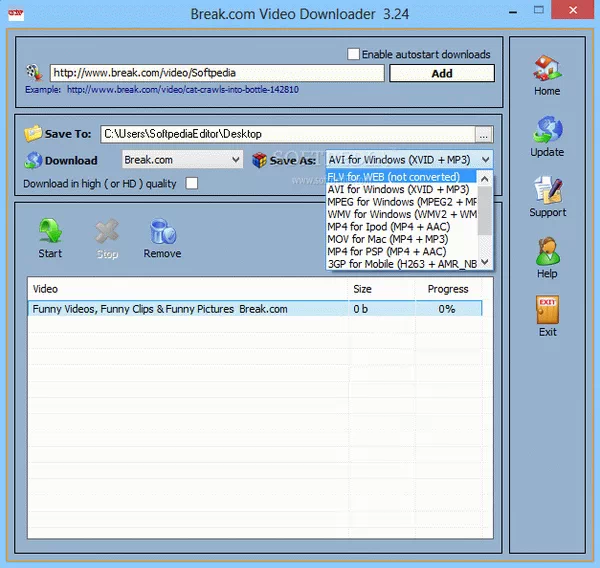Image resolution: width=600 pixels, height=568 pixels.
Task: Start the download with green arrow
Action: pos(50,231)
